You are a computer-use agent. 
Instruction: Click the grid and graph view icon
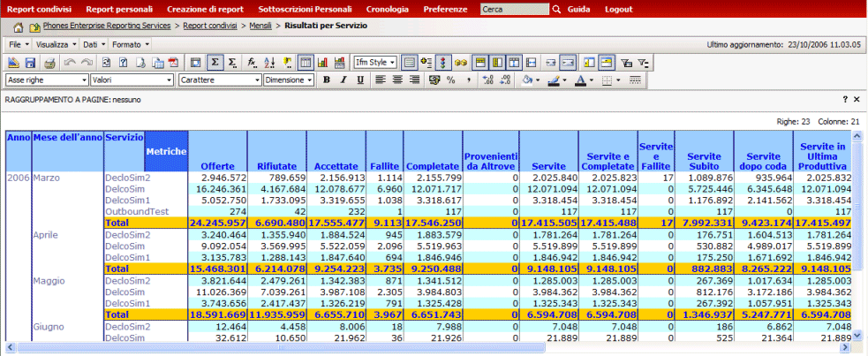(x=340, y=63)
